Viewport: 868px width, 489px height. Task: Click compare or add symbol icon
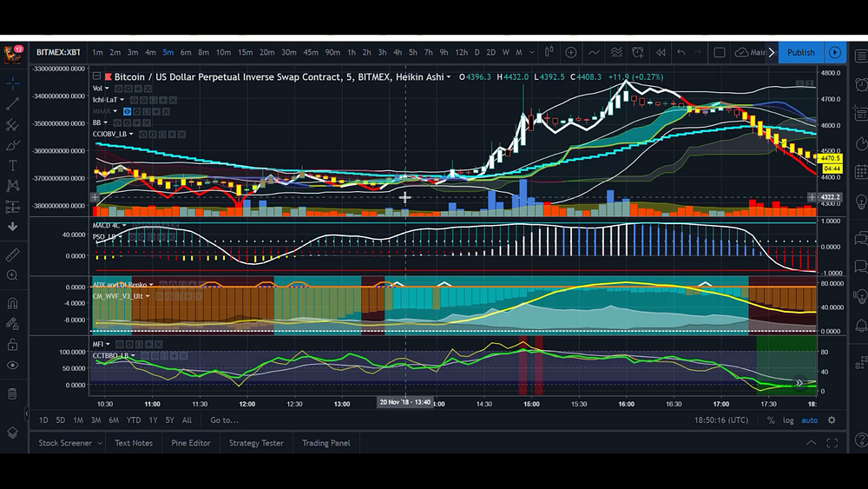tap(571, 52)
